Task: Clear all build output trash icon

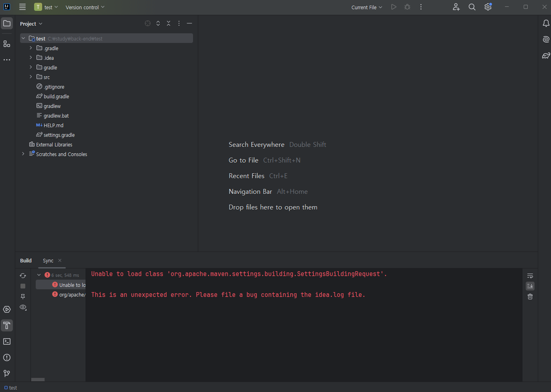Action: pyautogui.click(x=530, y=297)
